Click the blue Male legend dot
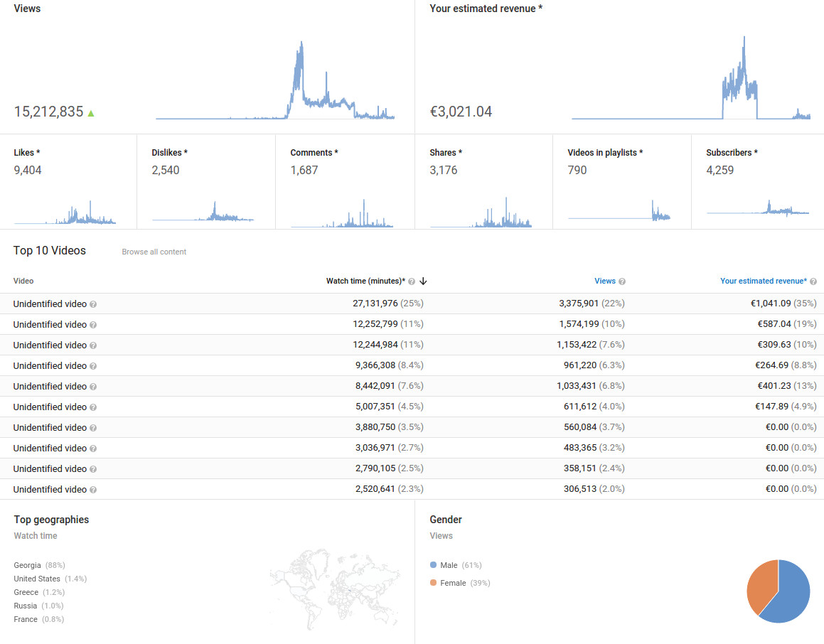The height and width of the screenshot is (644, 824). click(433, 565)
